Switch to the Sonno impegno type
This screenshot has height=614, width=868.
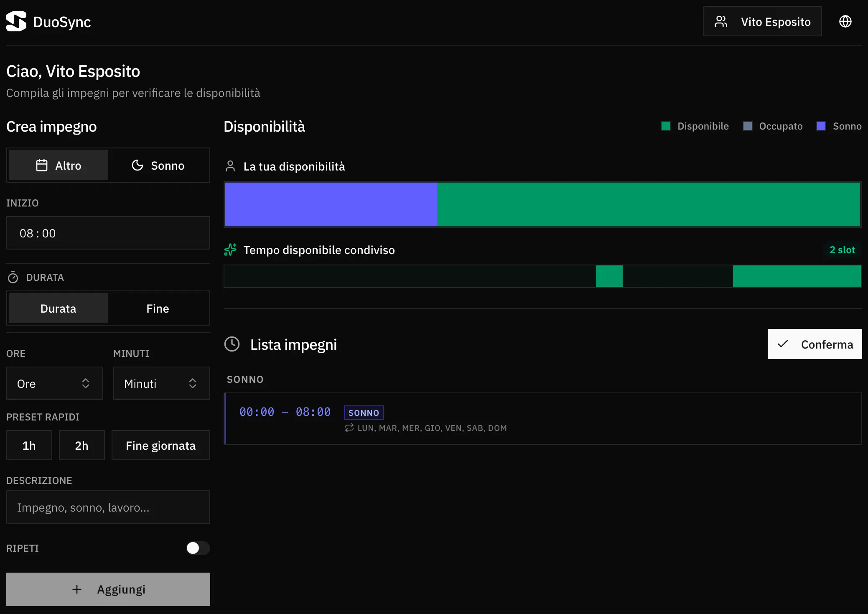click(159, 165)
